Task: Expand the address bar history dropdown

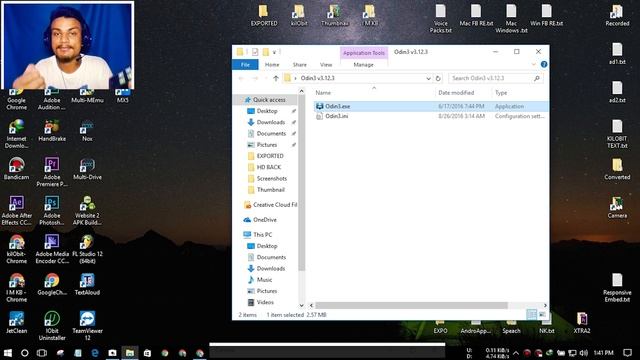Action: [428, 78]
